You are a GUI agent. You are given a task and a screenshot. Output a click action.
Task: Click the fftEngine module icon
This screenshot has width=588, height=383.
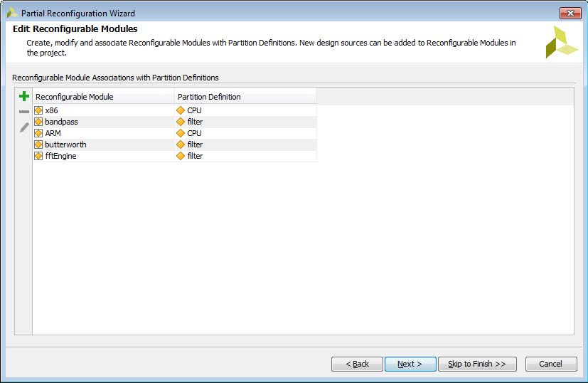(x=38, y=156)
